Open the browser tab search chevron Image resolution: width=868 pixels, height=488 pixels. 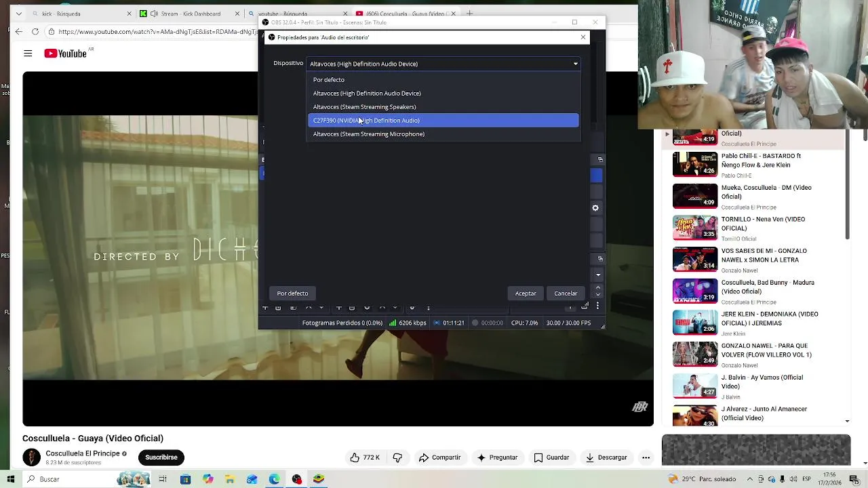tap(18, 14)
